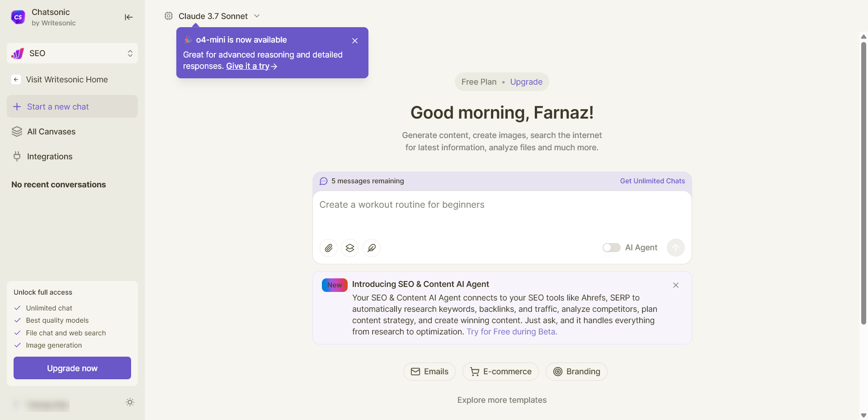Image resolution: width=868 pixels, height=420 pixels.
Task: Click the send arrow button
Action: coord(675,248)
